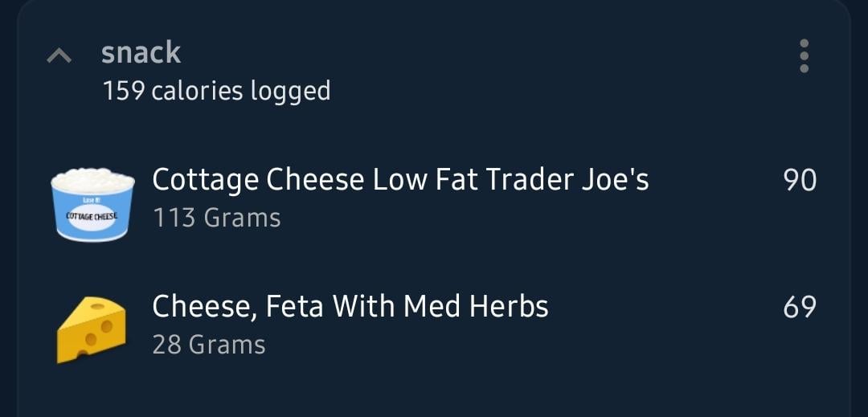Select the 90 calorie value for cottage cheese
This screenshot has height=417, width=868.
click(x=800, y=180)
